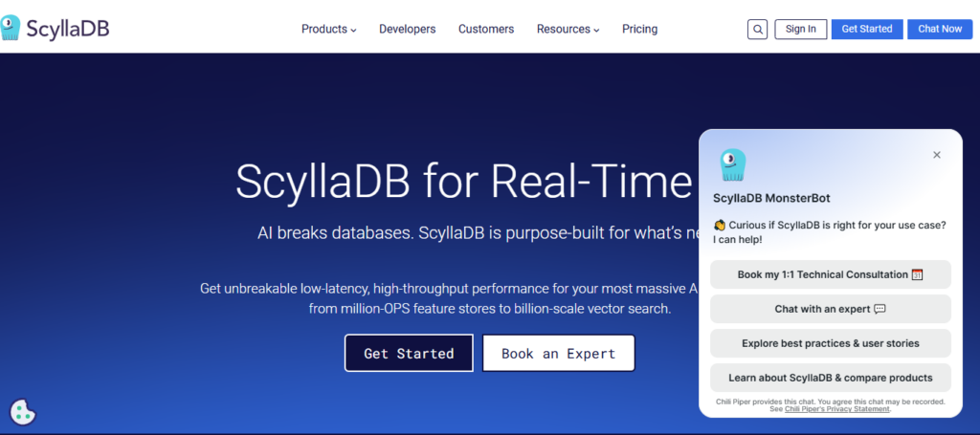The height and width of the screenshot is (435, 980).
Task: Click the Chat Now button
Action: (940, 30)
